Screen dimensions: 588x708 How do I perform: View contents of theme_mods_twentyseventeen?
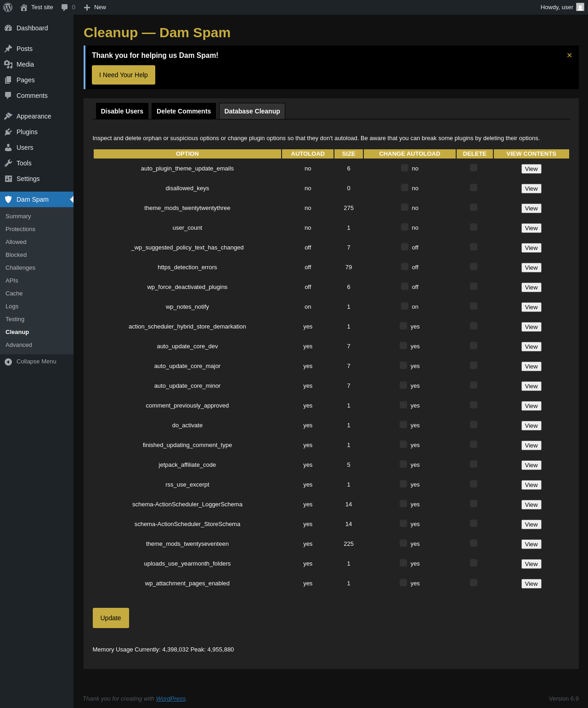[x=531, y=544]
